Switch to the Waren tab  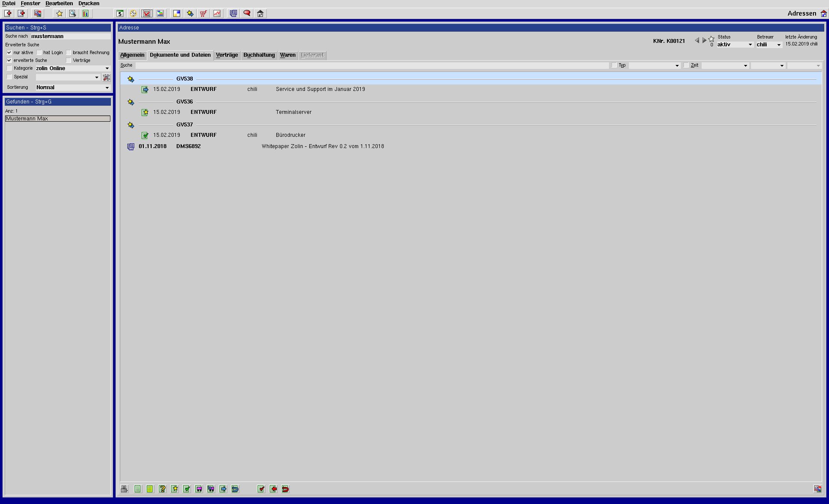288,55
